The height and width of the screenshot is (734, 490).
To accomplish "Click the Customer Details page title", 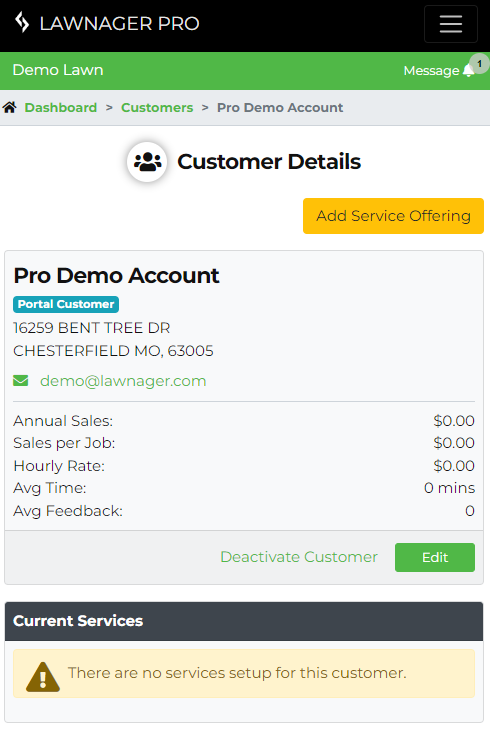I will tap(269, 162).
